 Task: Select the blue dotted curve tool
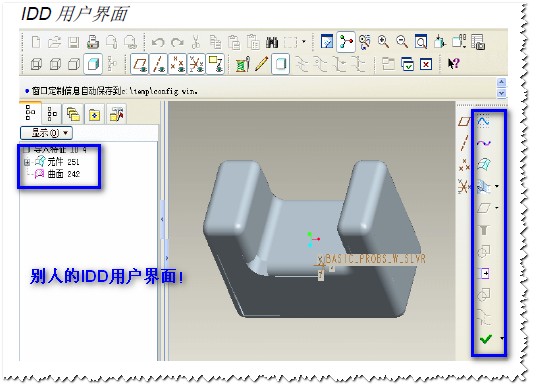483,121
